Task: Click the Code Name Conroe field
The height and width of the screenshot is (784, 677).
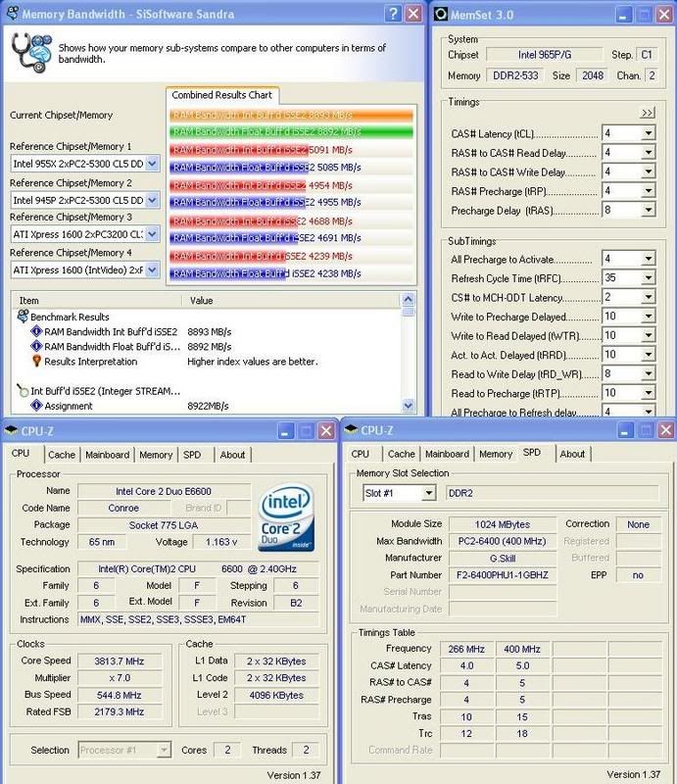Action: coord(123,508)
